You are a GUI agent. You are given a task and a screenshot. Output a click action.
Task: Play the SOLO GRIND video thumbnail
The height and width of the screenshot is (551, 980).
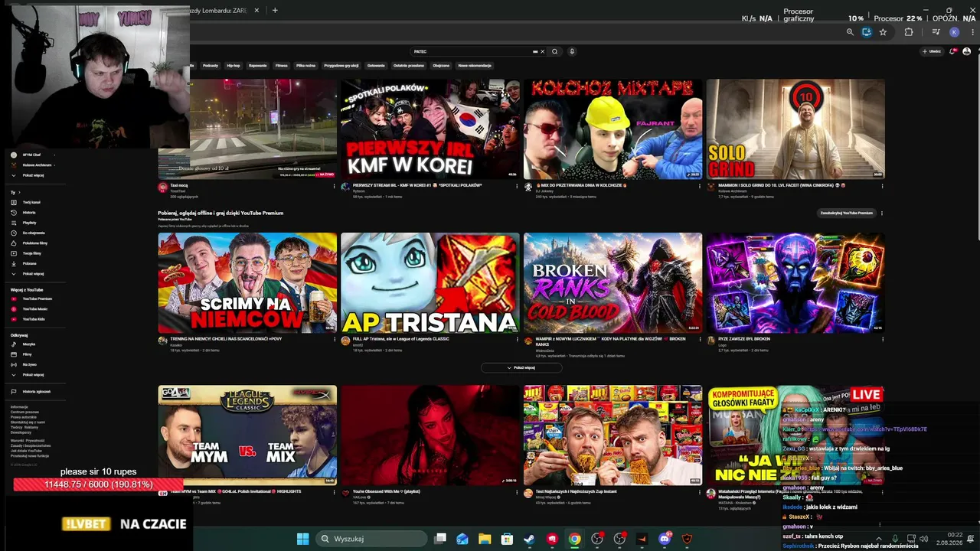click(795, 129)
